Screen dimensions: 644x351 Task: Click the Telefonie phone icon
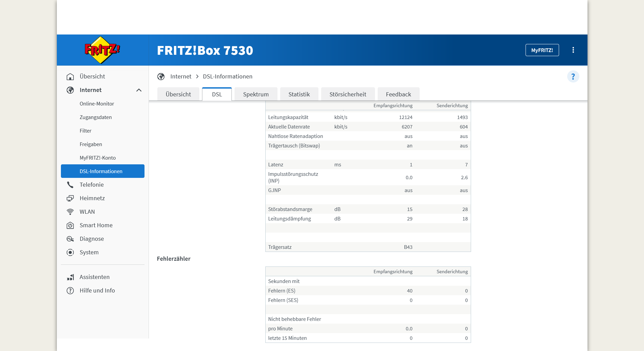tap(70, 185)
